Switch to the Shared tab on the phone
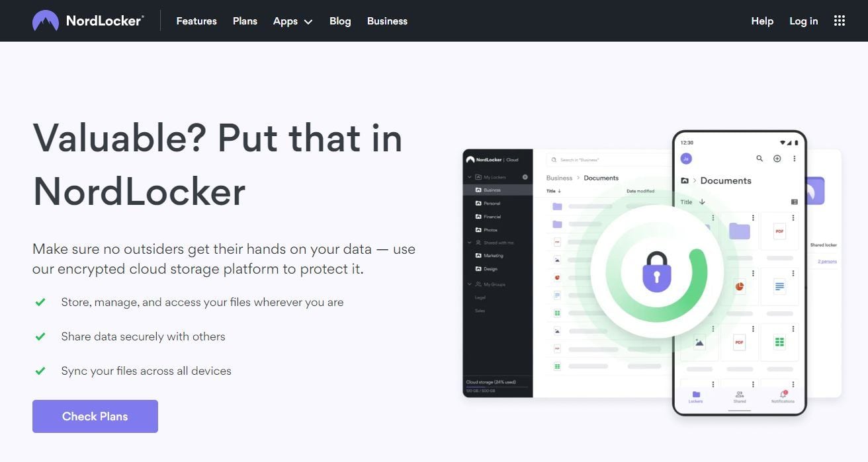Screen dimensions: 868x462 point(739,397)
